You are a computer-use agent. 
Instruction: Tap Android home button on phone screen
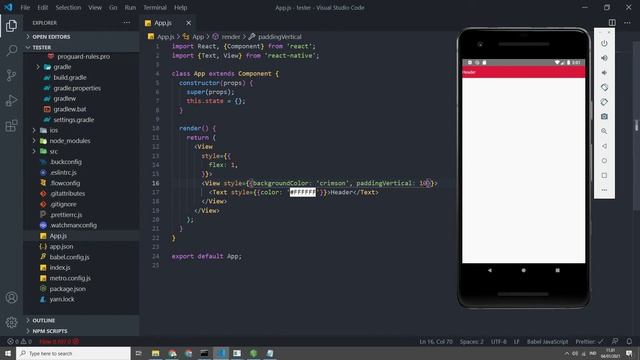point(523,270)
